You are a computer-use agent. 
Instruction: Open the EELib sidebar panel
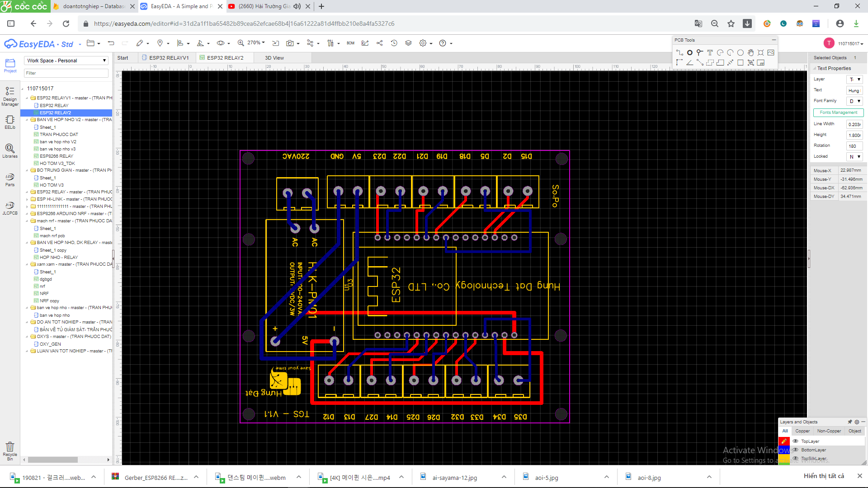[x=10, y=122]
